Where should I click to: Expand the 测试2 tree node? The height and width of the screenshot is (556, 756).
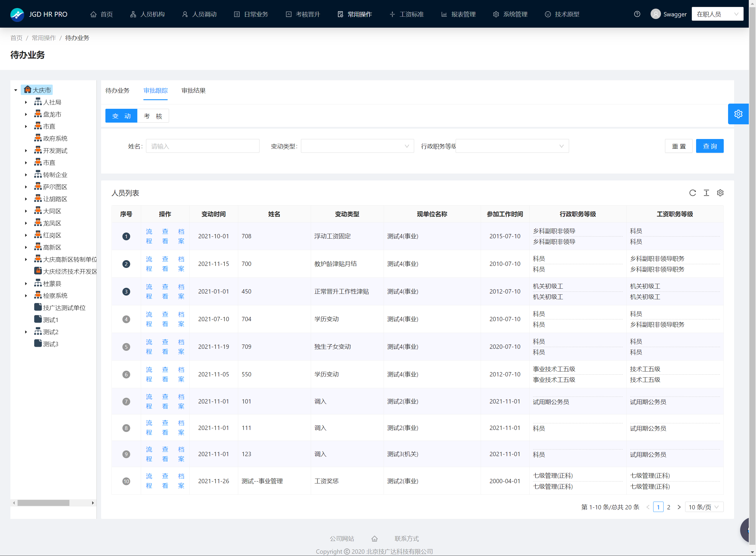tap(26, 332)
